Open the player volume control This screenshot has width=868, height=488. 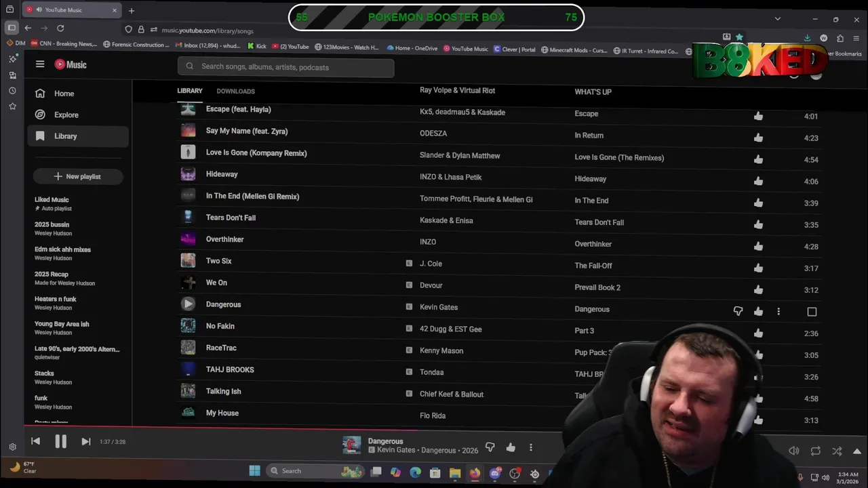point(794,451)
